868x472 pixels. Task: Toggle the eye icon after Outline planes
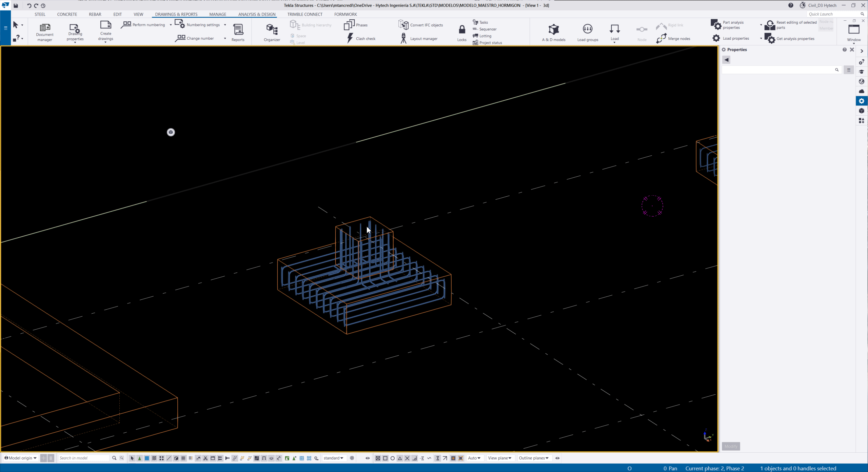click(557, 458)
